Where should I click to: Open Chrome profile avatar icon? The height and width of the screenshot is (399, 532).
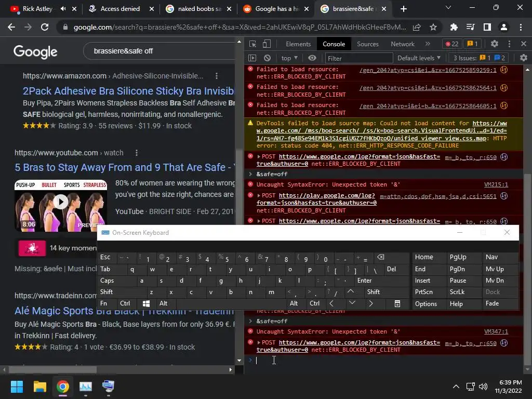[504, 27]
